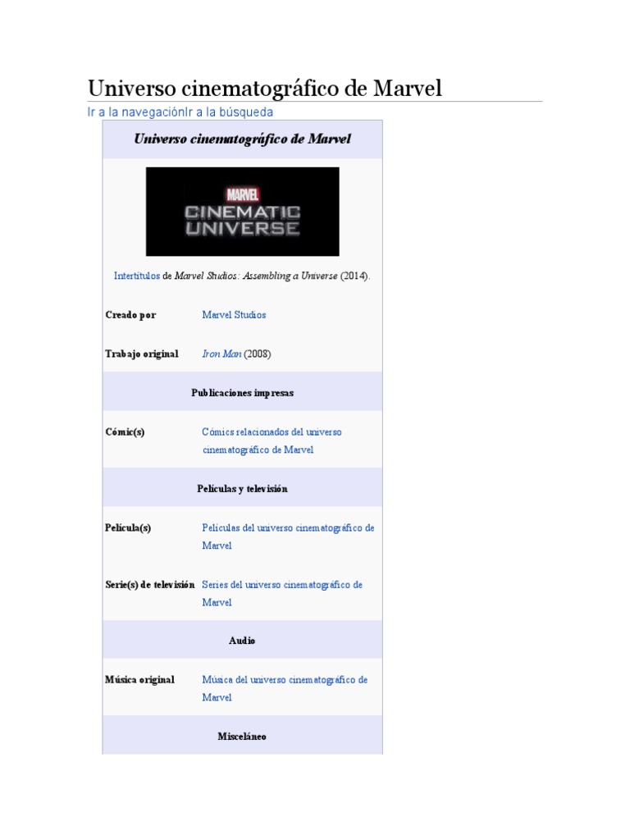Viewport: 630px width, 840px height.
Task: Click the 'Películas y televisión' header
Action: click(242, 489)
